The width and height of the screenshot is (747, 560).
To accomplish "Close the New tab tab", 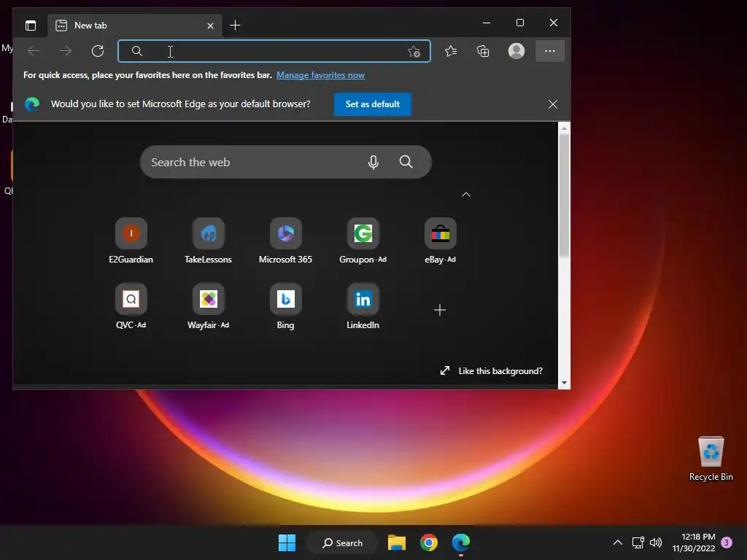I will pos(210,26).
